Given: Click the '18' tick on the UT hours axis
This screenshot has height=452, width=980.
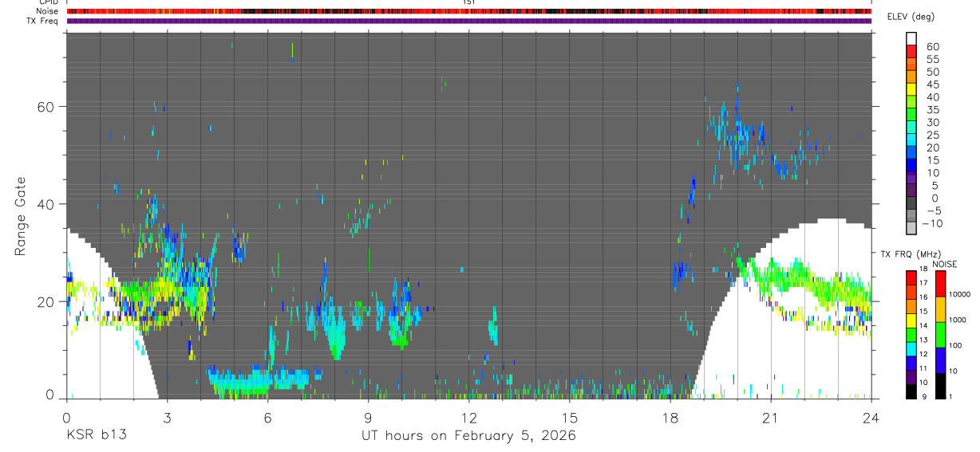Looking at the screenshot, I should pyautogui.click(x=670, y=417).
